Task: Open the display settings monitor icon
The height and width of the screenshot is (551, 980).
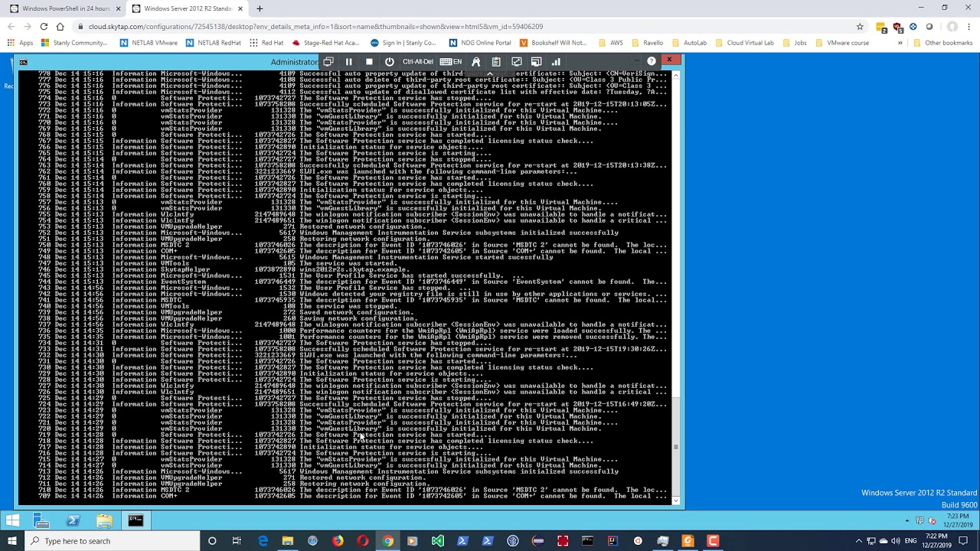Action: click(x=536, y=62)
